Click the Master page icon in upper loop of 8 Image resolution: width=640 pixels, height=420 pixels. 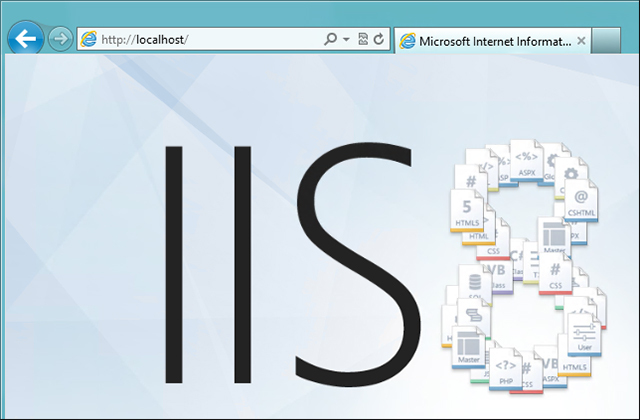[554, 236]
